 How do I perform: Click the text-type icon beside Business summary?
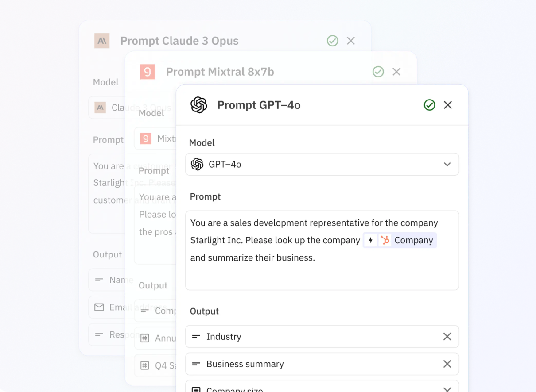[196, 364]
